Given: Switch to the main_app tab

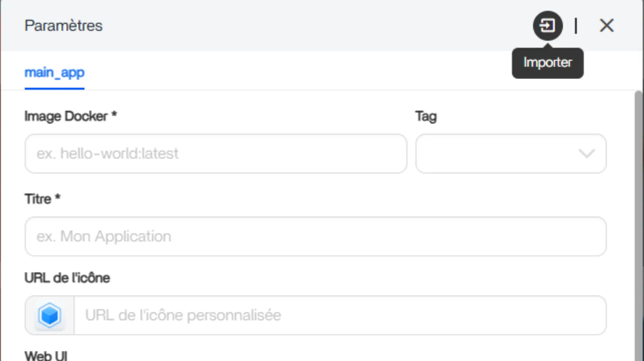Looking at the screenshot, I should [x=54, y=73].
